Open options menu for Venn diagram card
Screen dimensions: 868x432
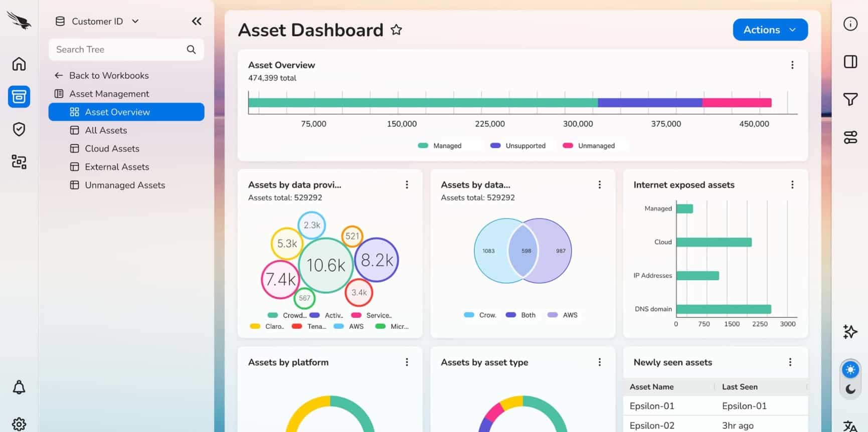coord(599,185)
